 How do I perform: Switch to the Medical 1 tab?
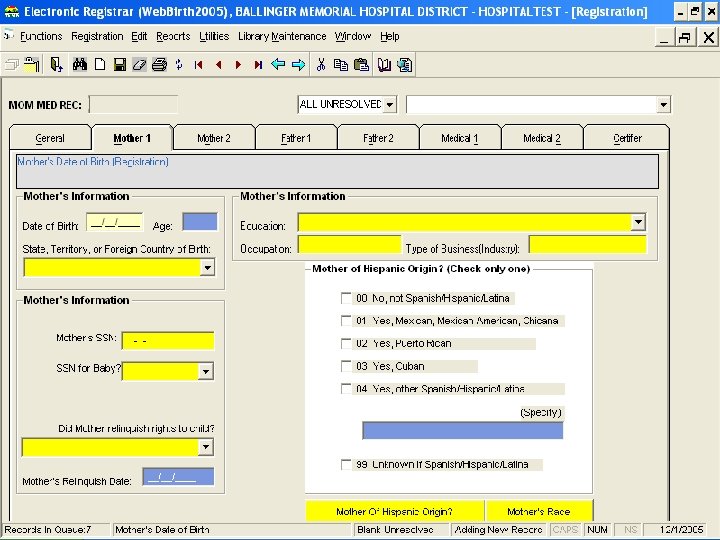(x=460, y=138)
